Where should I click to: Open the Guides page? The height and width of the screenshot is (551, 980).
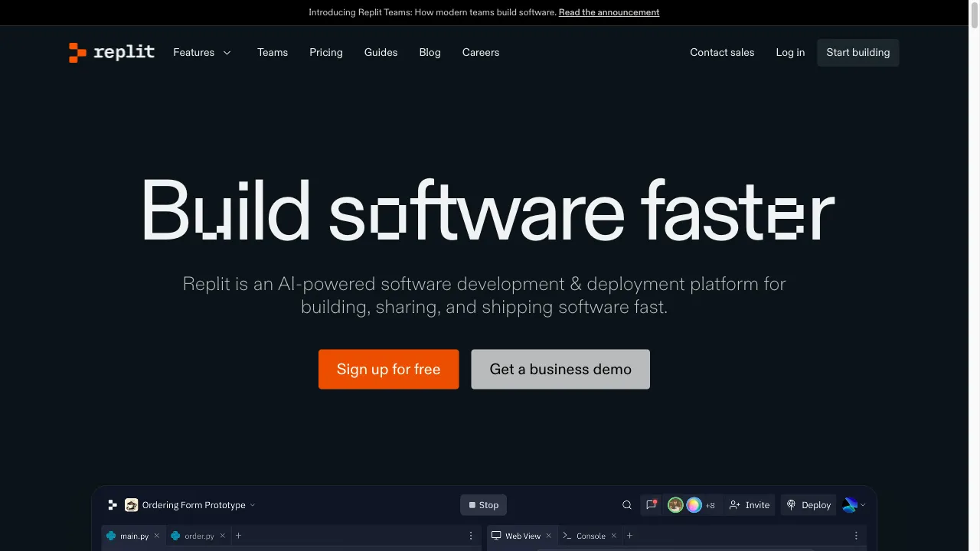[x=381, y=52]
